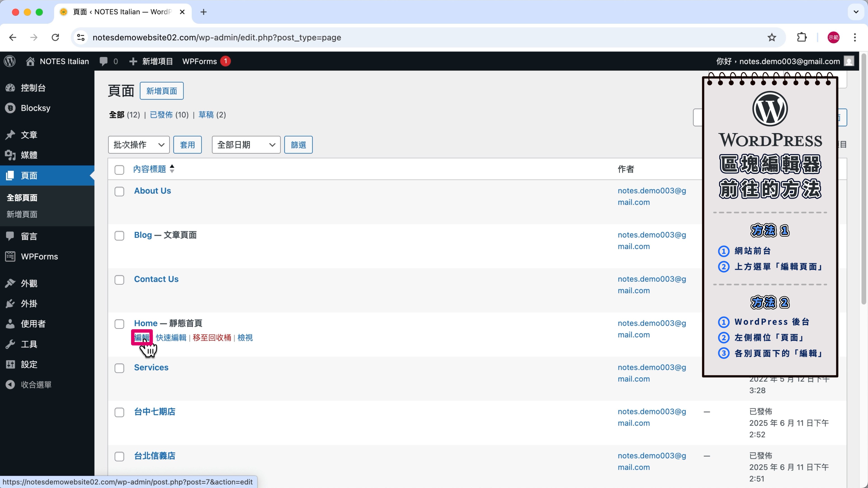This screenshot has height=488, width=868.
Task: Click the 外掛 plugins icon in the sidebar
Action: (x=10, y=304)
